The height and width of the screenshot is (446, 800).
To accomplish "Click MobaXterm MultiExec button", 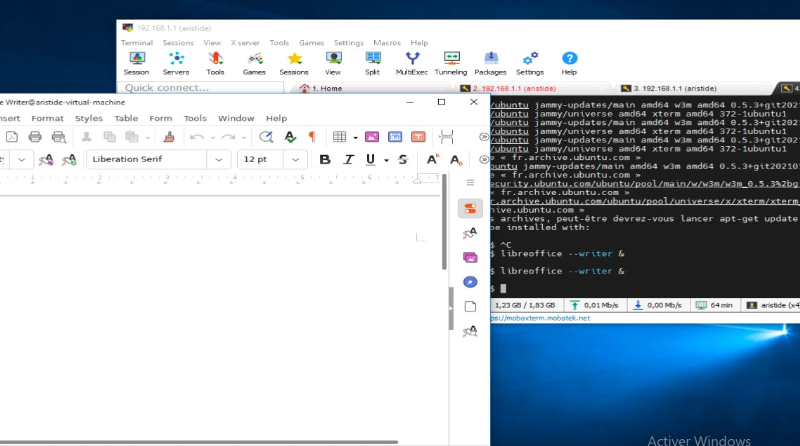I will point(412,63).
